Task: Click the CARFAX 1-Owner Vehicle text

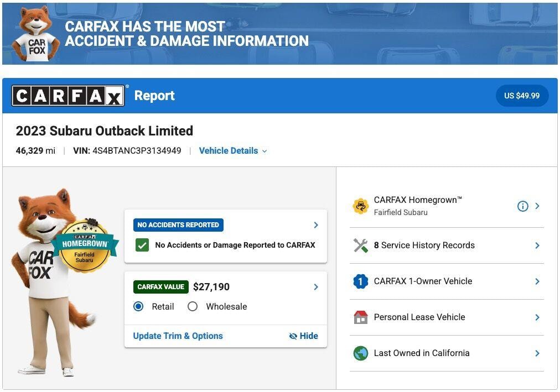Action: (423, 281)
